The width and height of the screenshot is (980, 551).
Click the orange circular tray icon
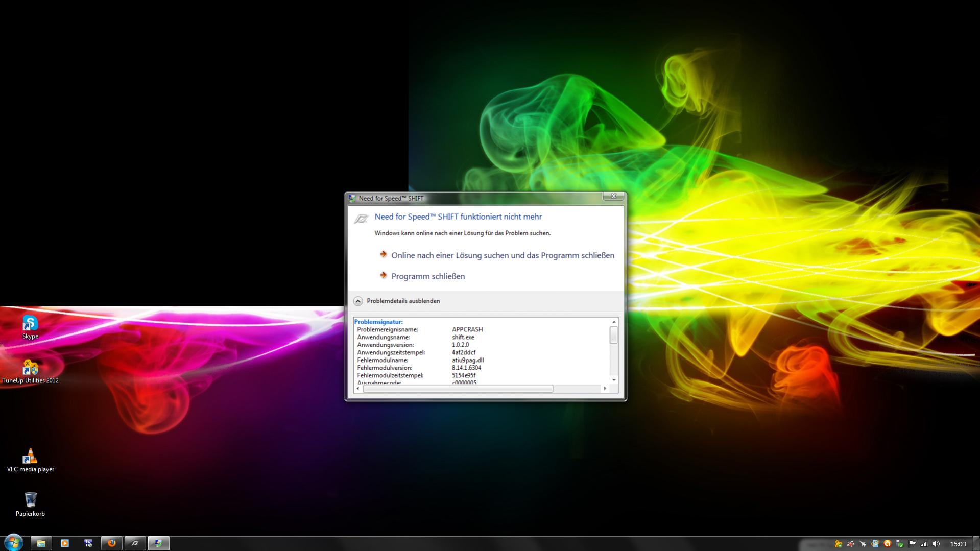click(x=887, y=544)
